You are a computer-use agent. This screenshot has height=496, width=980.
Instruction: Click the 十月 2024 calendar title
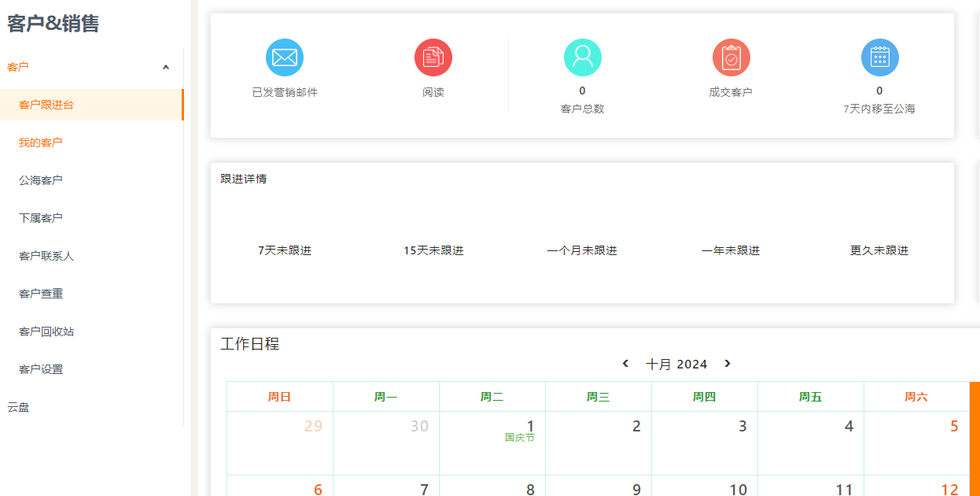point(676,364)
